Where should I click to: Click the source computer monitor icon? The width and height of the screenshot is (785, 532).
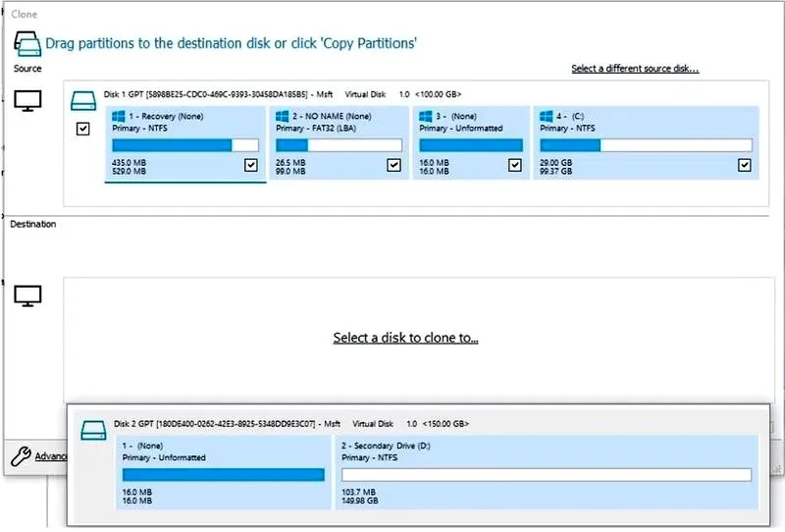point(27,101)
